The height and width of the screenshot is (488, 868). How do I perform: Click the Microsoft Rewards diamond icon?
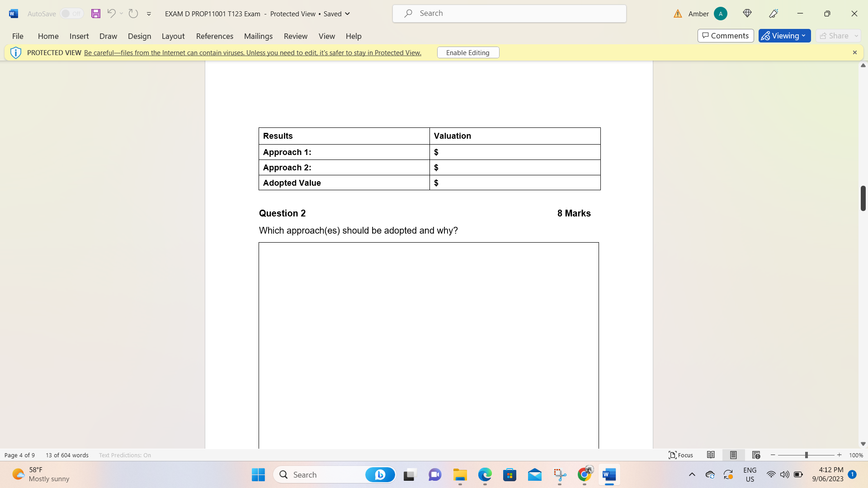coord(747,14)
